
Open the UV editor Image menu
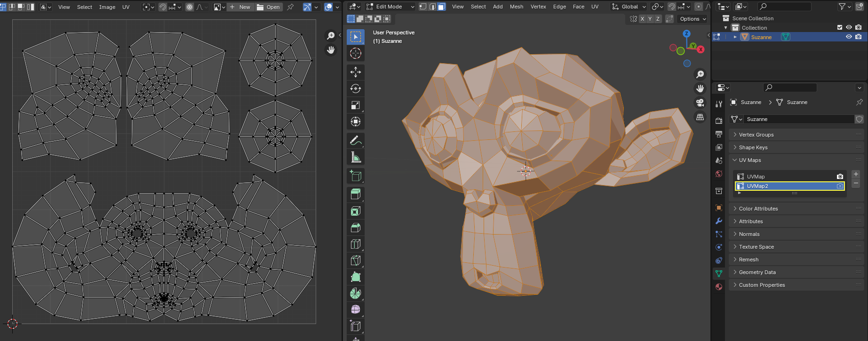[107, 7]
